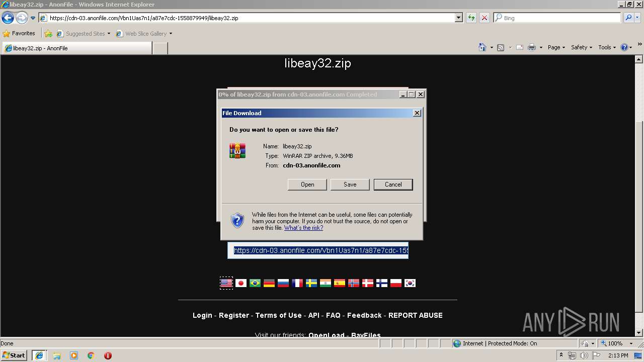Screen dimensions: 644x362
Task: Select the United States flag language
Action: click(226, 283)
